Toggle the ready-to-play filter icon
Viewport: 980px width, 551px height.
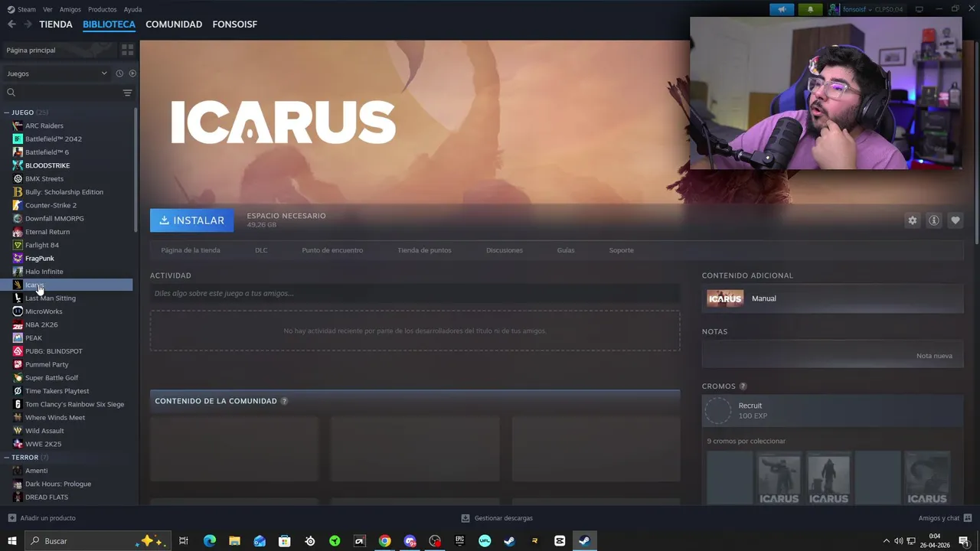pos(132,73)
